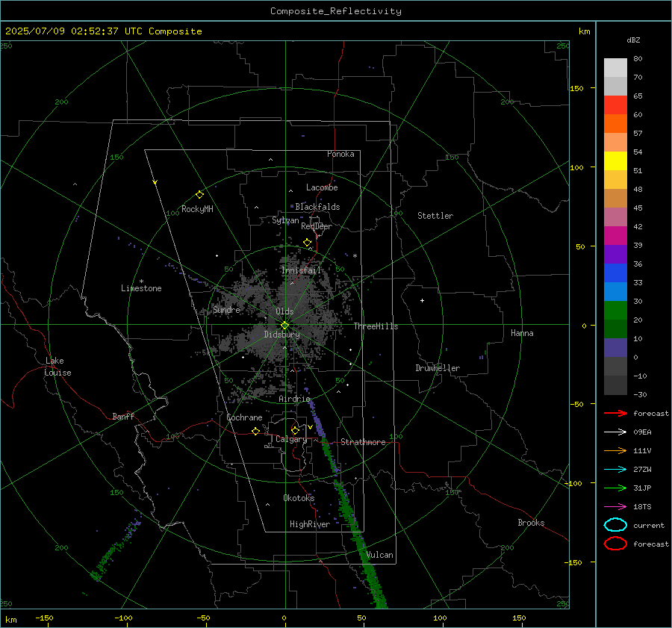
Task: Click the Calgary city label
Action: [x=291, y=439]
